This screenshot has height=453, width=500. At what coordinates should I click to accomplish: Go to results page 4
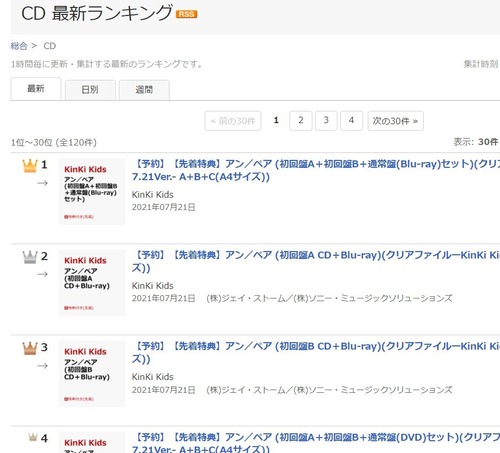[x=351, y=120]
